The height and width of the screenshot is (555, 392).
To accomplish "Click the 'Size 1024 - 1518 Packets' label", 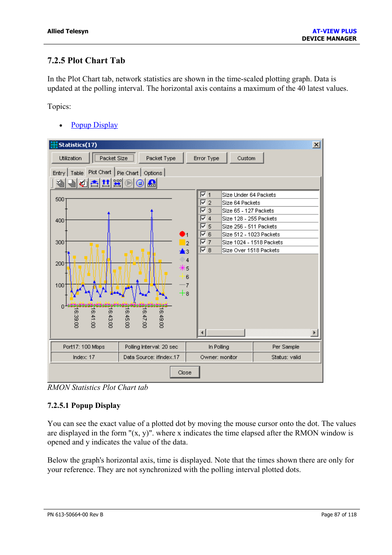I will (252, 242).
